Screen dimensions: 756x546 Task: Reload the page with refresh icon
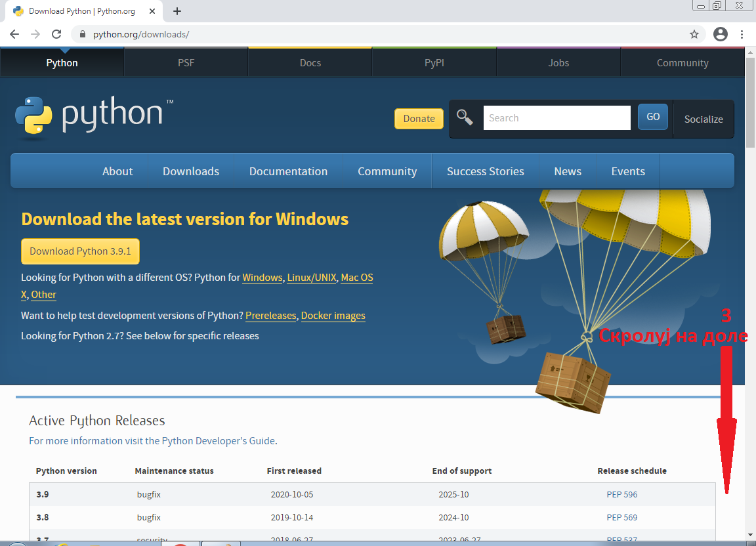[56, 34]
